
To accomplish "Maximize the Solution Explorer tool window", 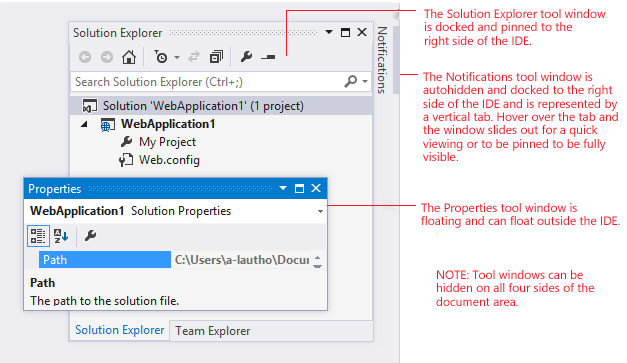I will pyautogui.click(x=345, y=32).
